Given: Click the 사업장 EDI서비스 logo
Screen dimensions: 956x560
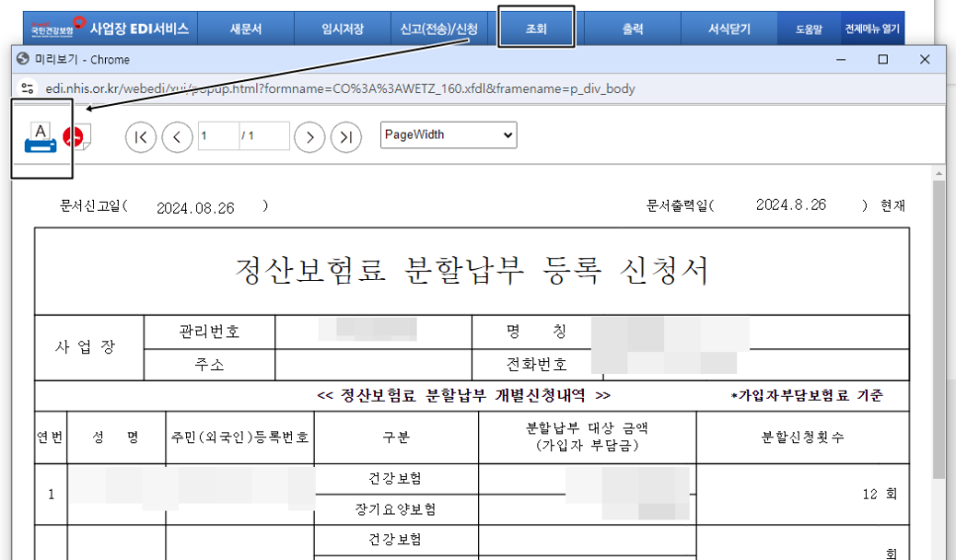Looking at the screenshot, I should click(x=111, y=29).
